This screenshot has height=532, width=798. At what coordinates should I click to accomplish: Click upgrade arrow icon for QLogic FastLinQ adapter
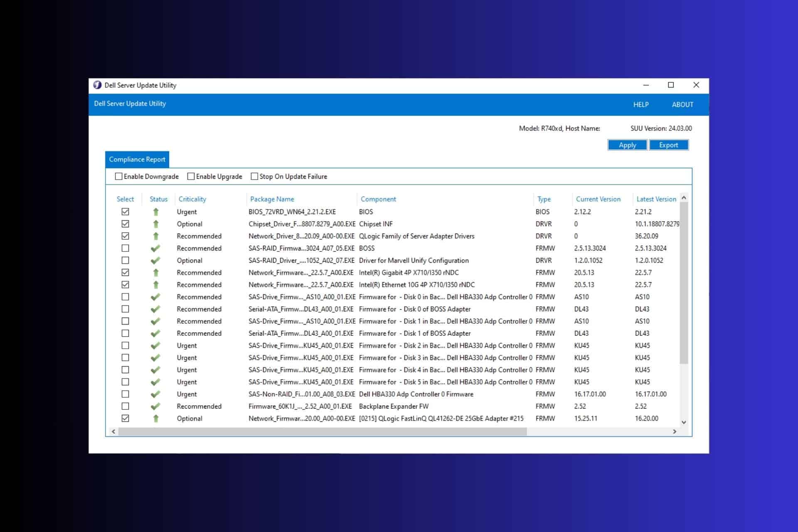click(x=156, y=419)
